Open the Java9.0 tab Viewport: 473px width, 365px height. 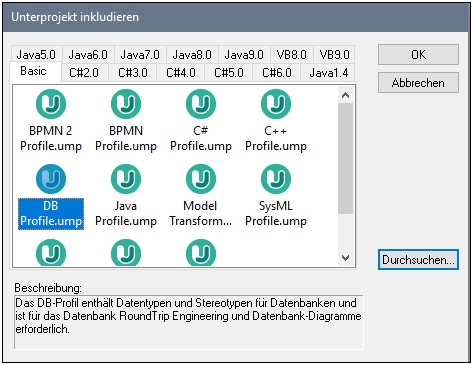[244, 55]
